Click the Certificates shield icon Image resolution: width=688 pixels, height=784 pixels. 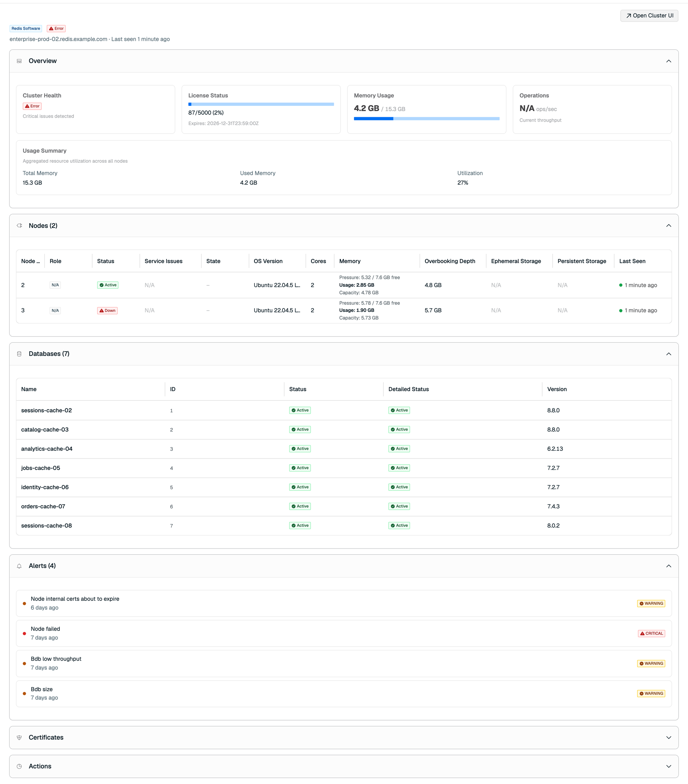tap(19, 738)
